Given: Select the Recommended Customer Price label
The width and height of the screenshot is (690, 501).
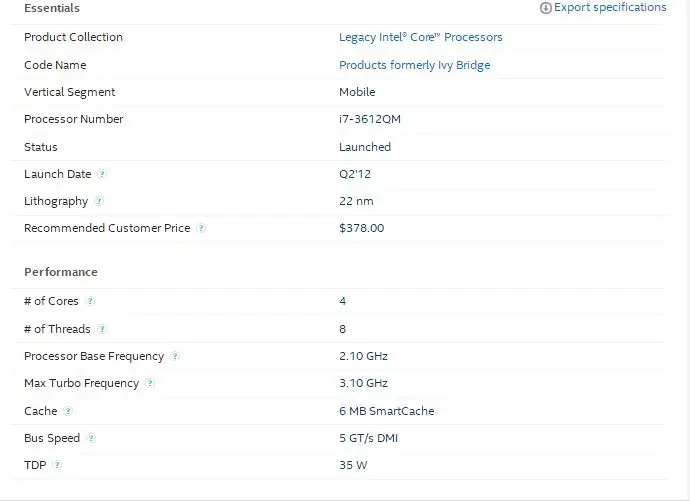Looking at the screenshot, I should pos(107,228).
